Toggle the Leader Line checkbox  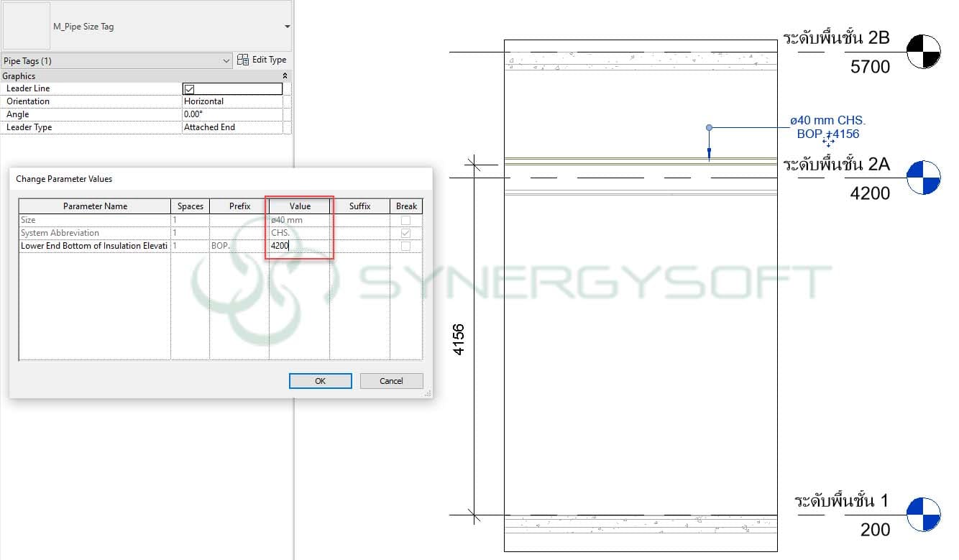(190, 89)
